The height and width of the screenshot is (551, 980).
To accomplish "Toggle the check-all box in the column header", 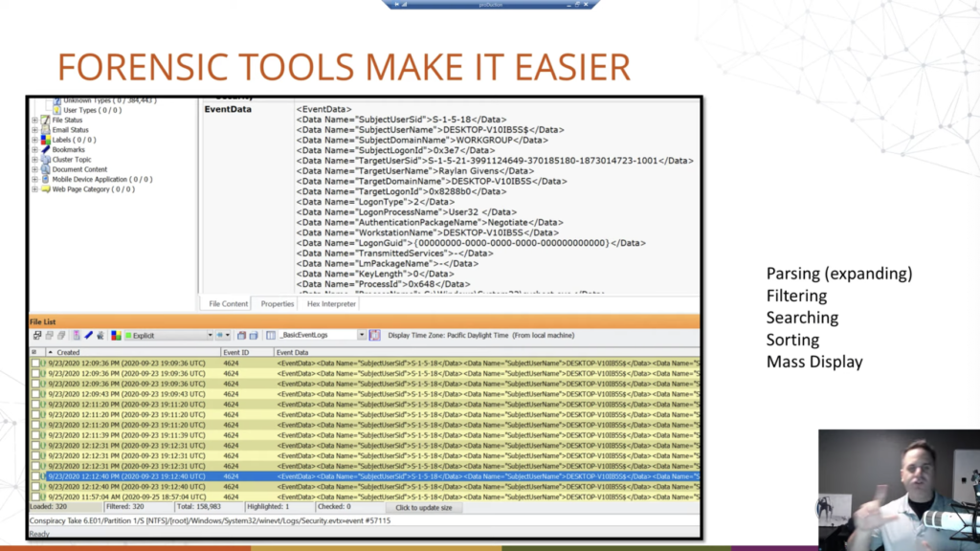I will click(34, 352).
